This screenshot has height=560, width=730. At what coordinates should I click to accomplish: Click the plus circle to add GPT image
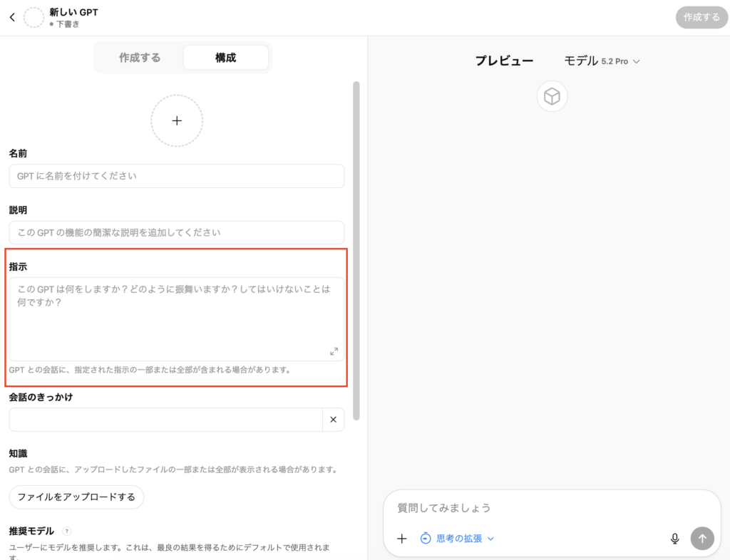[177, 121]
